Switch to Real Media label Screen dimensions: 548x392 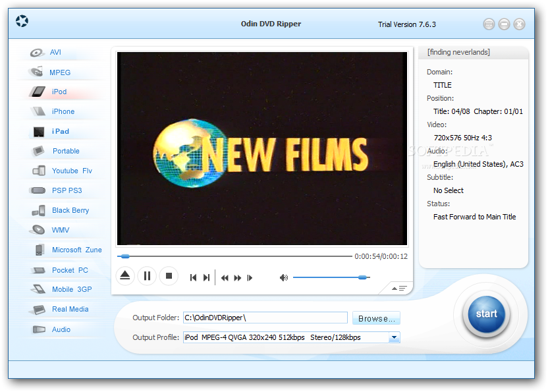click(70, 309)
